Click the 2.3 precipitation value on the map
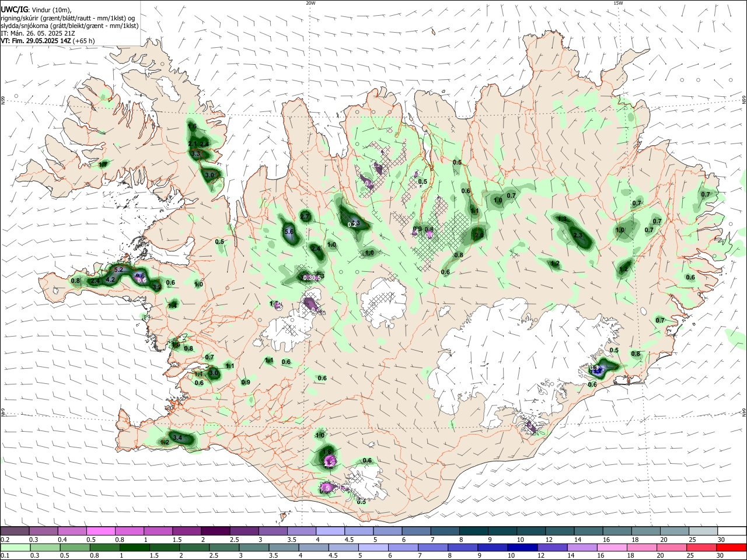This screenshot has height=560, width=747. click(578, 236)
